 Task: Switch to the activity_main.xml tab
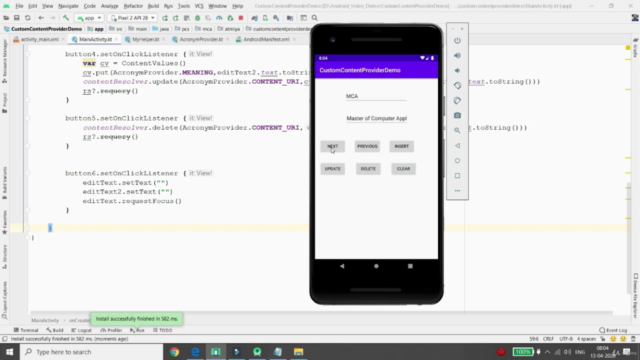pyautogui.click(x=40, y=40)
